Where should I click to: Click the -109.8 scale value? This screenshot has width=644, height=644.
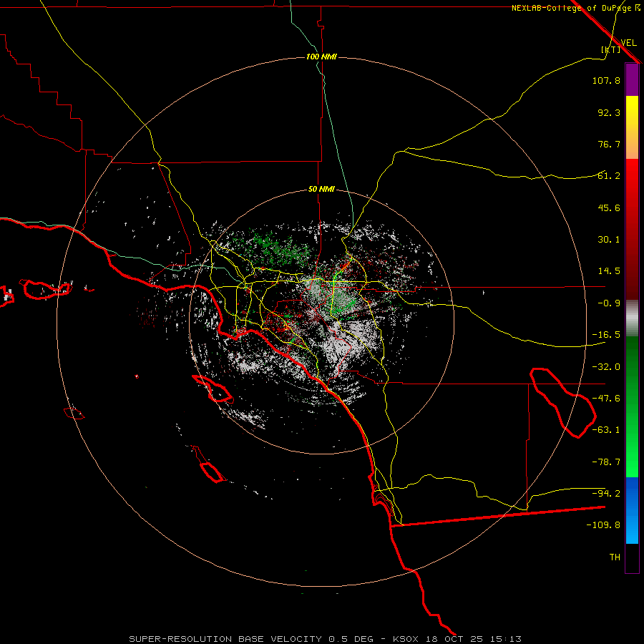(x=603, y=525)
